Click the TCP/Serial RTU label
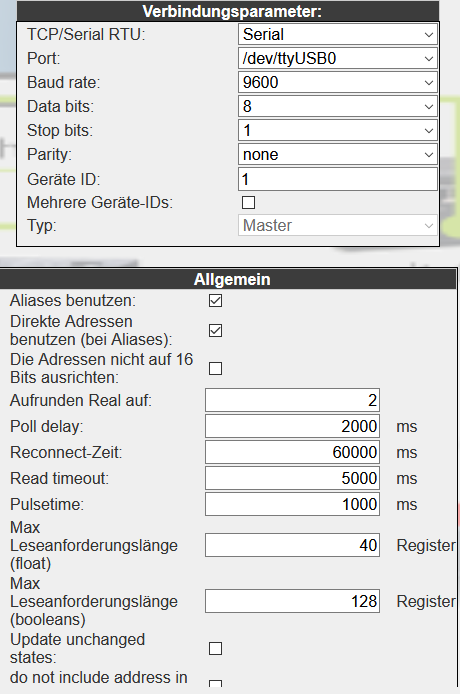The height and width of the screenshot is (694, 460). pos(86,35)
